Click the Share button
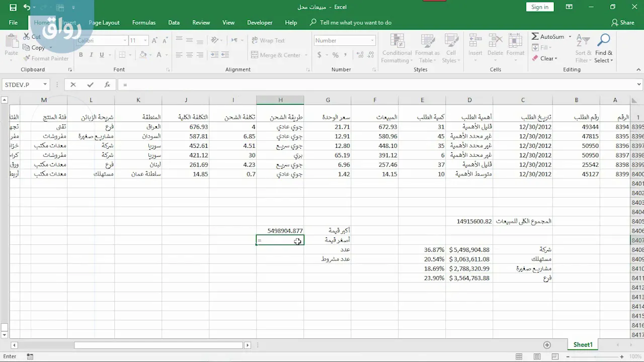Image resolution: width=644 pixels, height=362 pixels. 623,23
